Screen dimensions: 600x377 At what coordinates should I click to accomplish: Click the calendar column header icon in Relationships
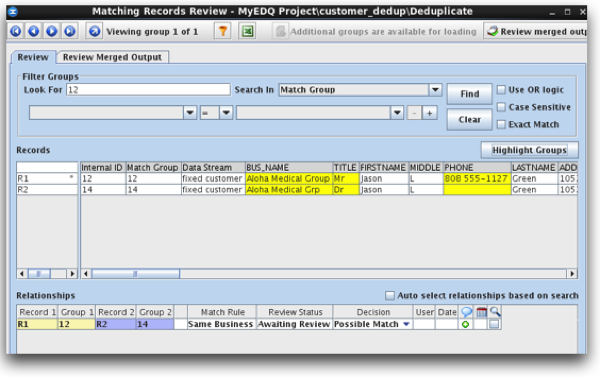tap(481, 312)
